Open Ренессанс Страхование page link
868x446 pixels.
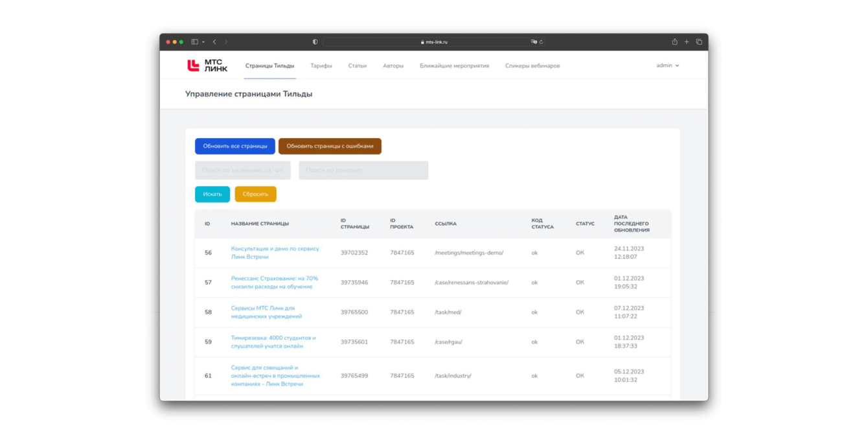click(274, 283)
